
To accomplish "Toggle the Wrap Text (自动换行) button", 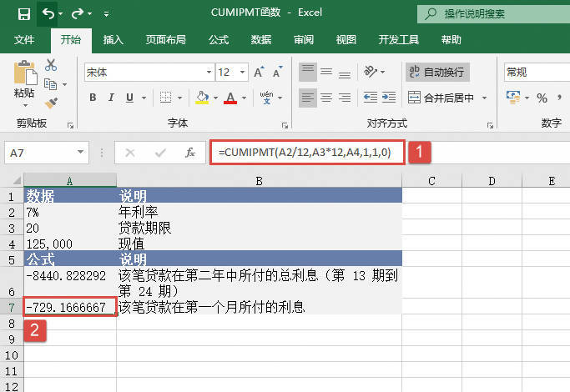I will click(437, 73).
